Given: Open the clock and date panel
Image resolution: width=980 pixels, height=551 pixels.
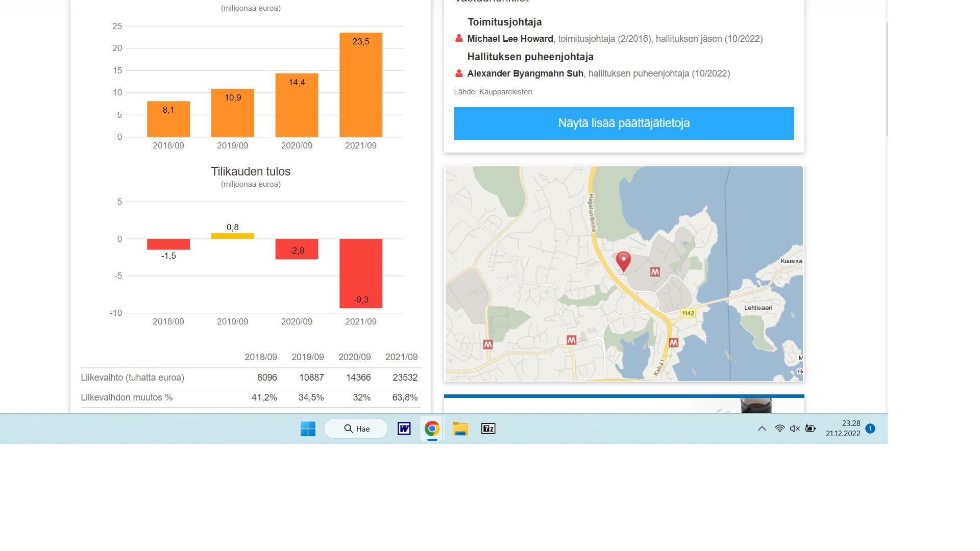Looking at the screenshot, I should (x=843, y=429).
